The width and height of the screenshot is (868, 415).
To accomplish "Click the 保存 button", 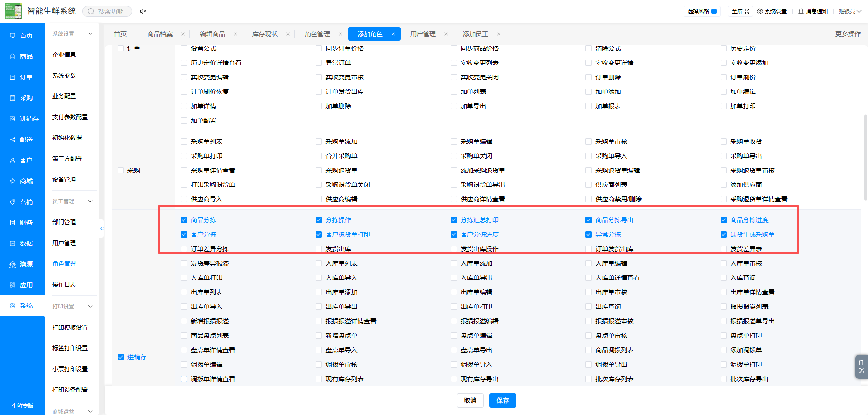I will coord(503,401).
